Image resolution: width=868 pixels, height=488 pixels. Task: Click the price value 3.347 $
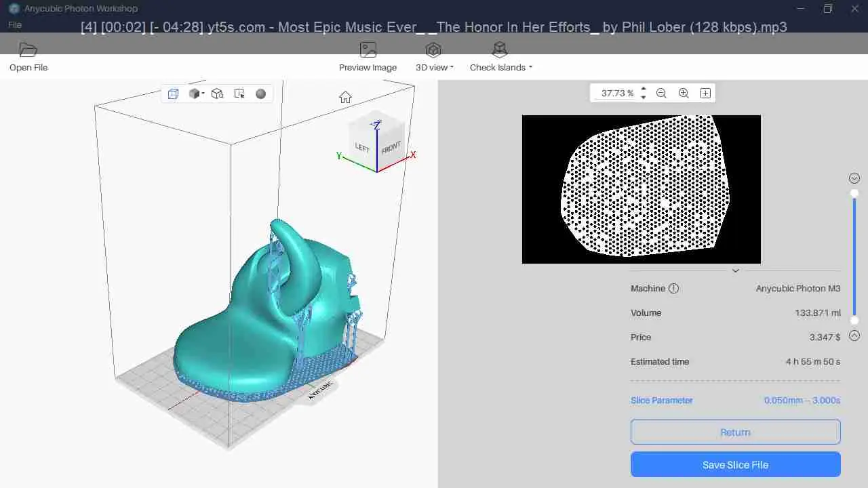(x=825, y=337)
